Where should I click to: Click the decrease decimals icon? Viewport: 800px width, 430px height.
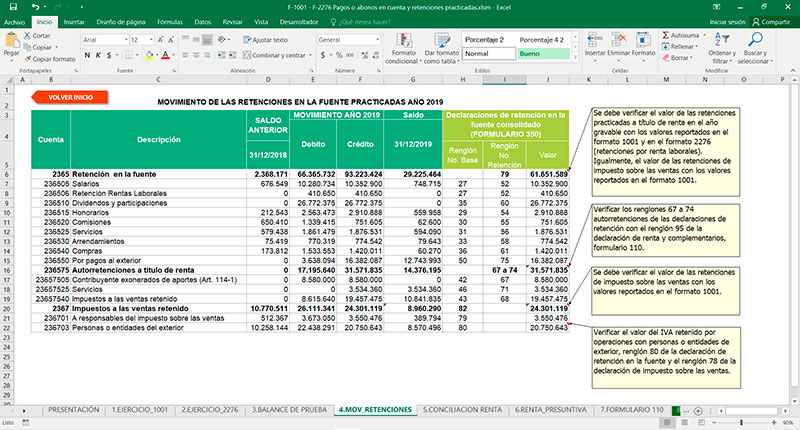pos(376,55)
